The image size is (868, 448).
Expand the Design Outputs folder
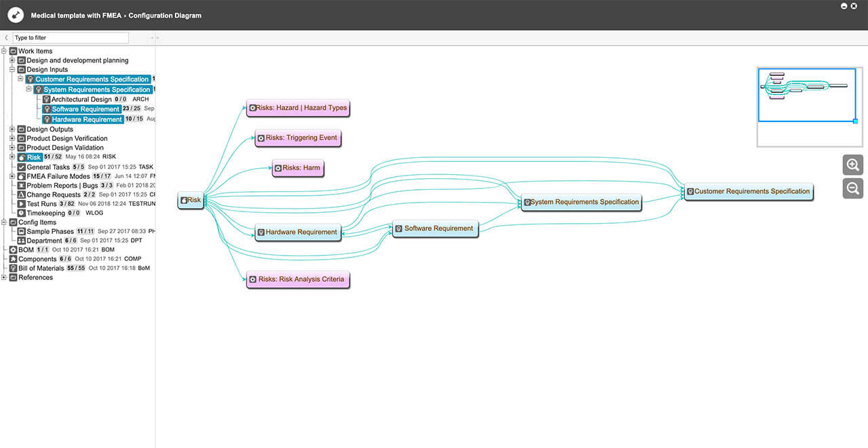tap(12, 129)
